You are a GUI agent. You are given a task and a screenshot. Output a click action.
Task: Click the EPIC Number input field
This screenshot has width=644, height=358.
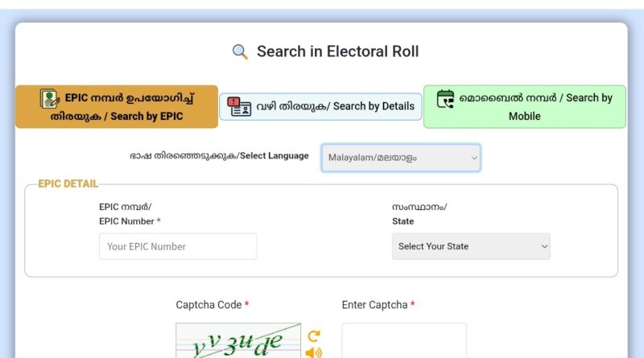178,246
